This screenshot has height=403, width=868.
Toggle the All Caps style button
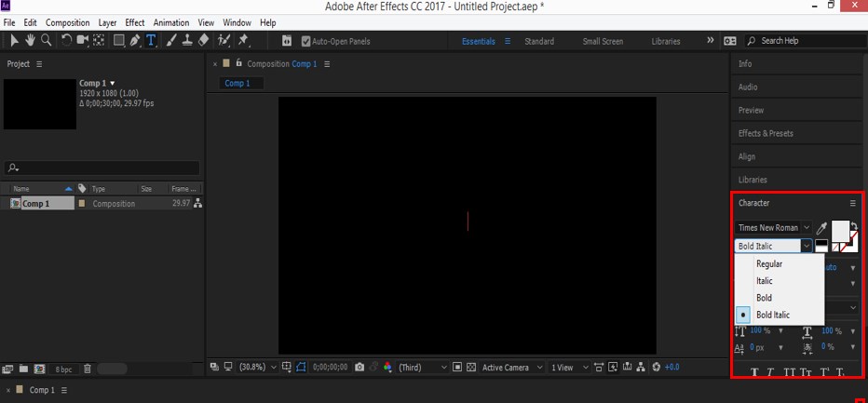[790, 372]
